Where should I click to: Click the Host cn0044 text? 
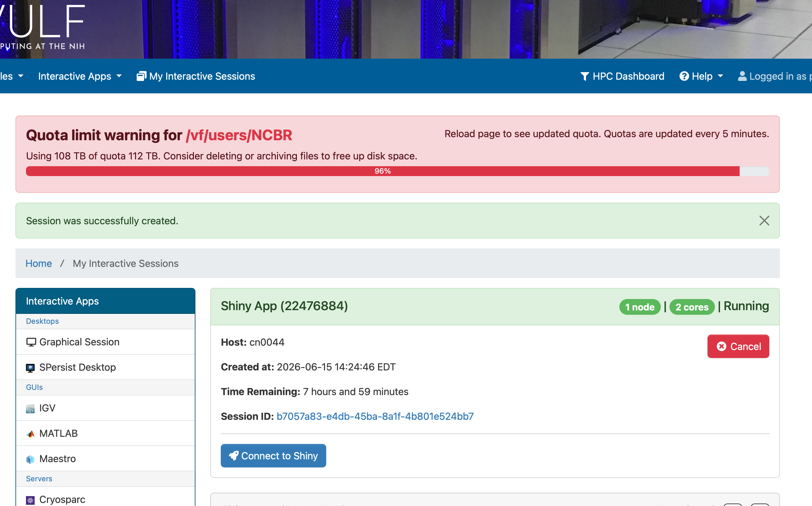click(x=253, y=342)
